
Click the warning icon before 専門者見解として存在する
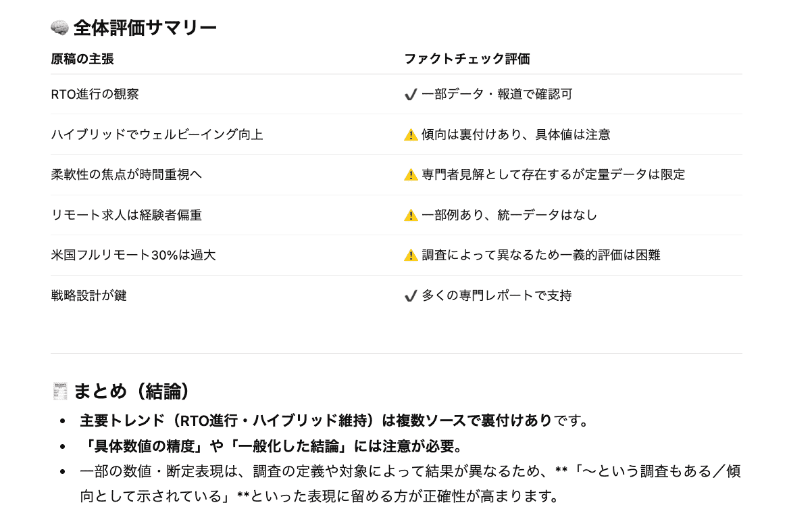click(x=411, y=175)
